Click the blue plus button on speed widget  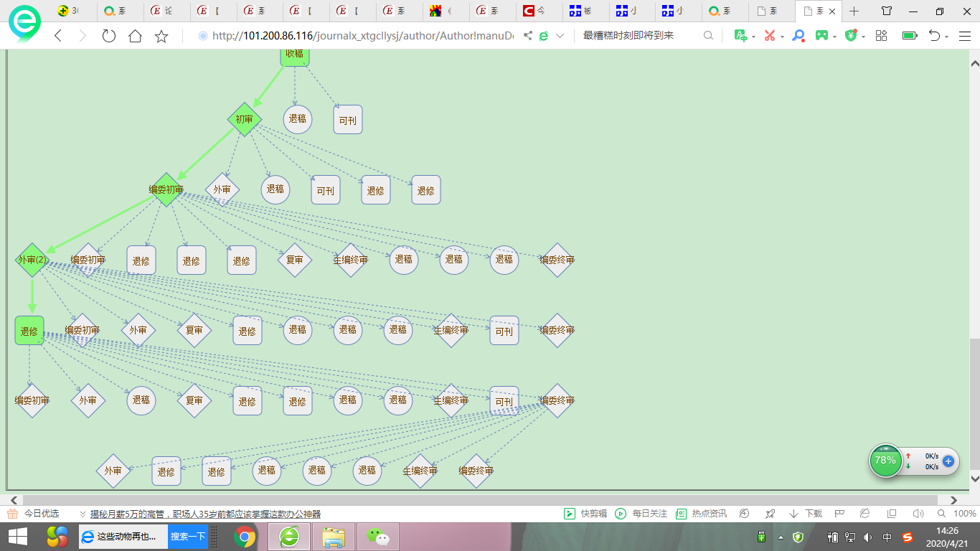948,461
